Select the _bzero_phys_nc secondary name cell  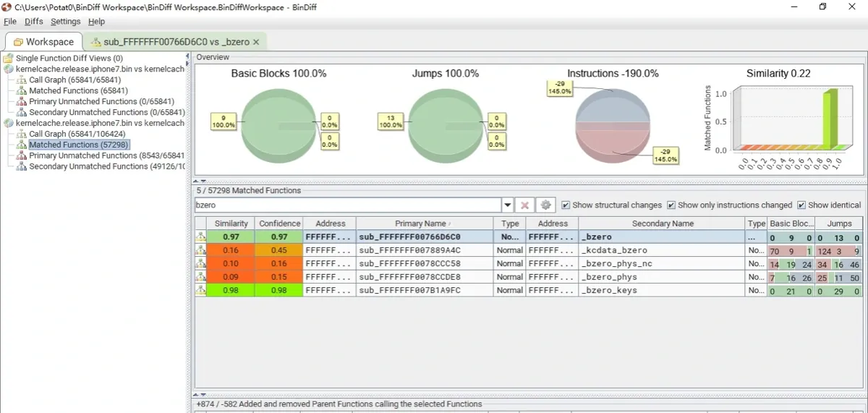pos(662,263)
